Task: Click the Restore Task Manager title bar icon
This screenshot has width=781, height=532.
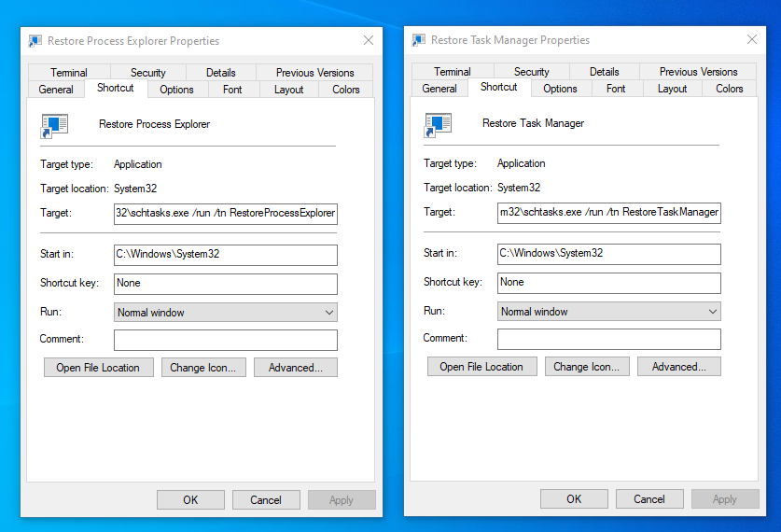Action: pos(419,40)
